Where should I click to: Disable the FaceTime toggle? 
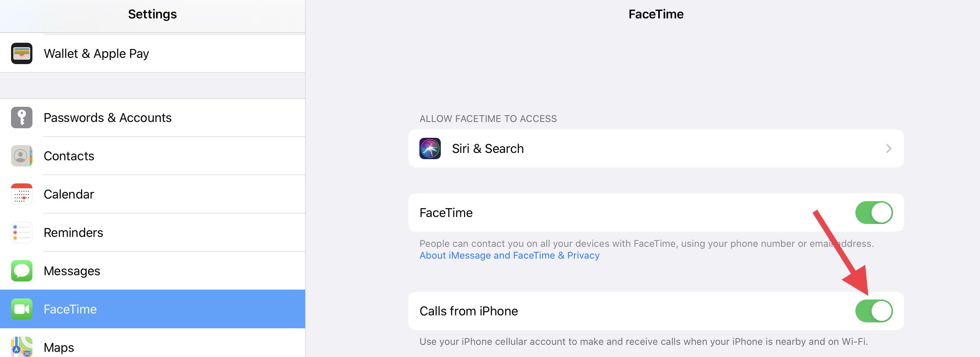(x=875, y=213)
